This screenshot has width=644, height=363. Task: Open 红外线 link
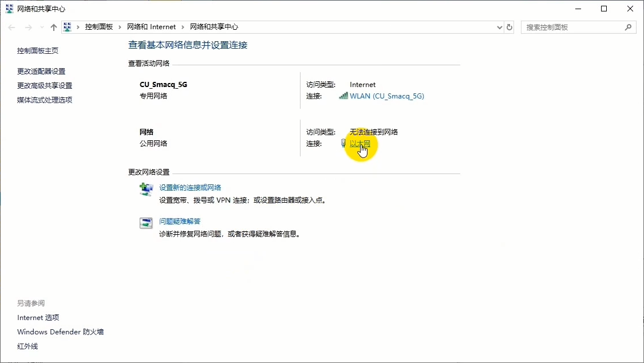click(x=27, y=346)
